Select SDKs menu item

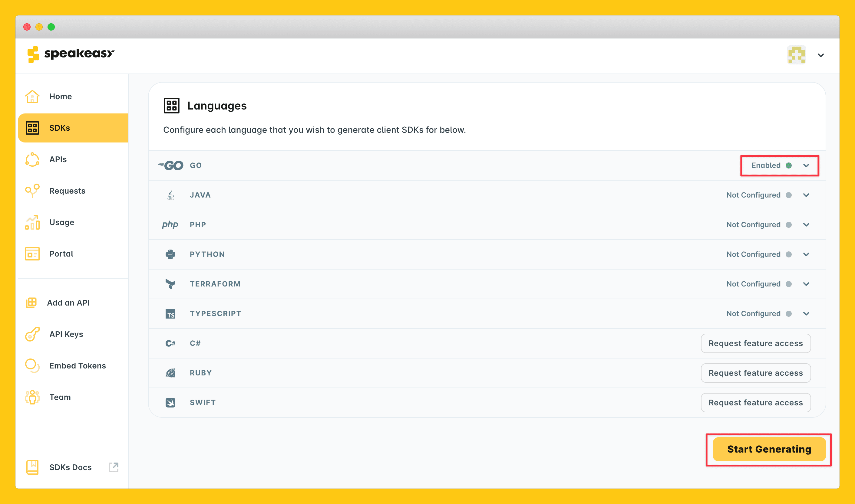click(x=73, y=128)
